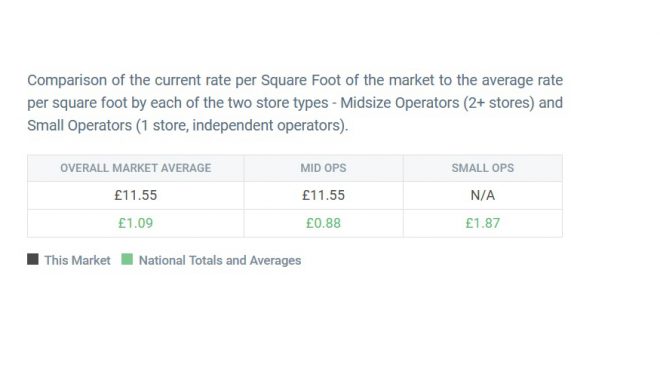
Task: Select the green £1.09 national average value
Action: [136, 223]
